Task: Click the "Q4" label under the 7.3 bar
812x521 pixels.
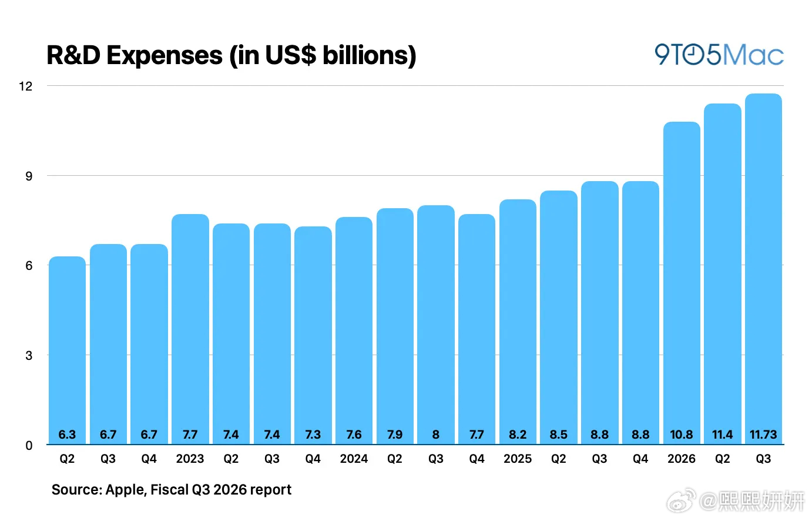Action: pyautogui.click(x=313, y=459)
